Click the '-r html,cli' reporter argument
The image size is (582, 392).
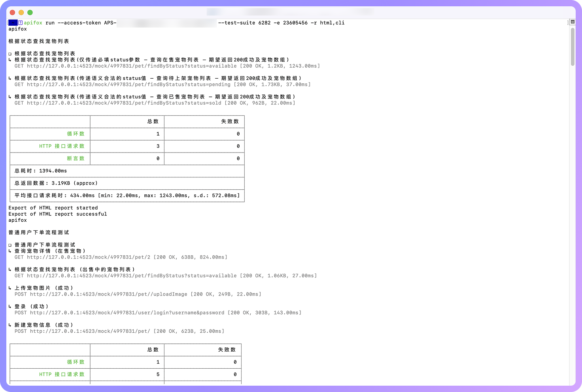(x=327, y=23)
